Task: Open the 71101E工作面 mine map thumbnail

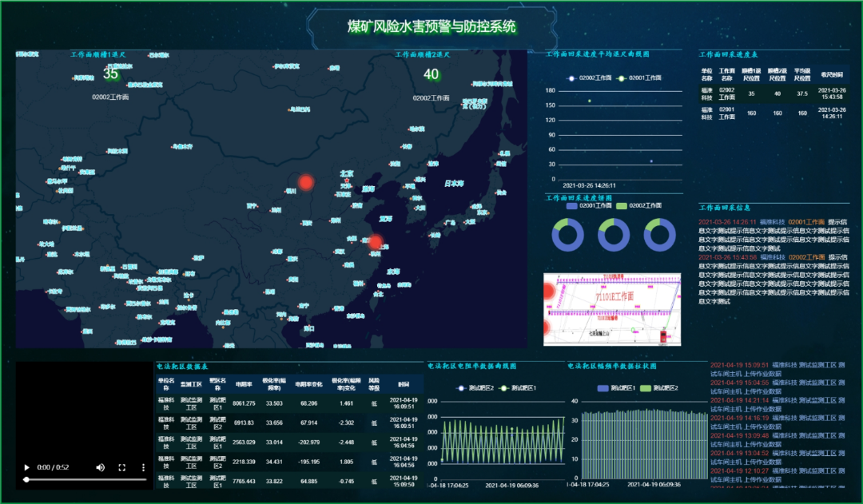Action: [x=612, y=309]
